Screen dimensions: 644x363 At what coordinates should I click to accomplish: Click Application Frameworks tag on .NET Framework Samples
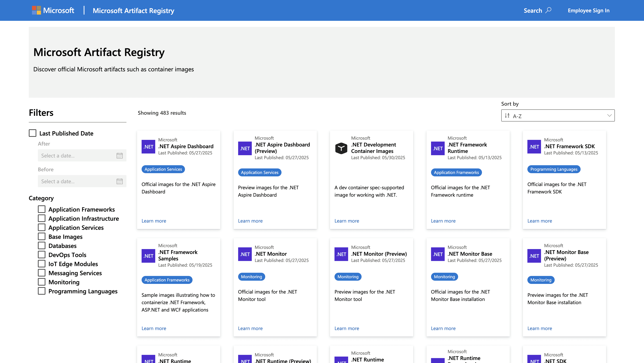pyautogui.click(x=167, y=280)
